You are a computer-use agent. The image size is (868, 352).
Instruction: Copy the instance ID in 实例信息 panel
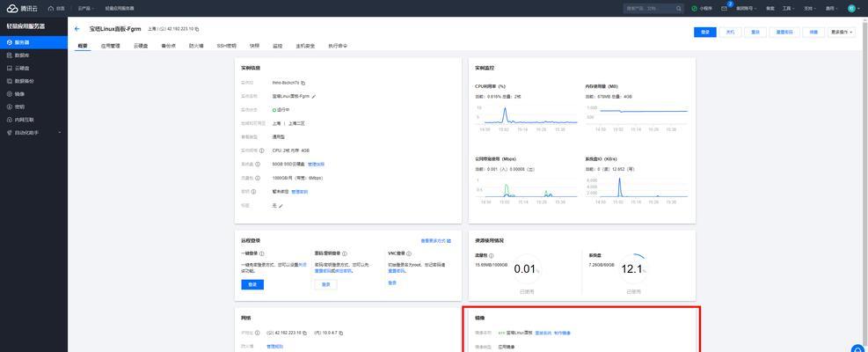click(x=303, y=83)
